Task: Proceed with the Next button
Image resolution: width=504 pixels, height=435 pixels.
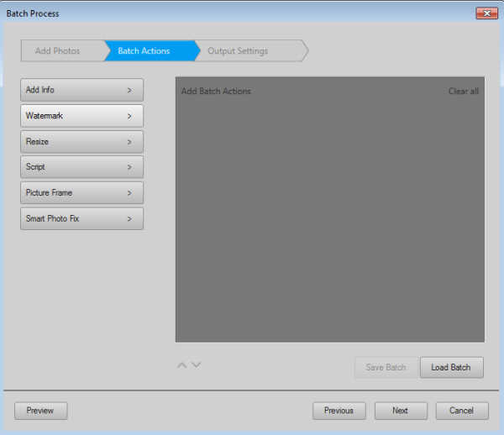Action: (401, 411)
